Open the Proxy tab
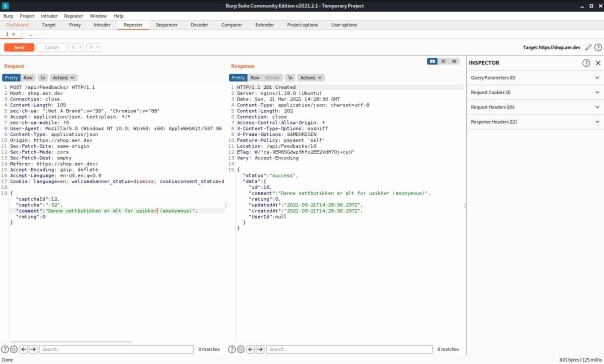Screen dimensions: 604x364 click(x=75, y=25)
